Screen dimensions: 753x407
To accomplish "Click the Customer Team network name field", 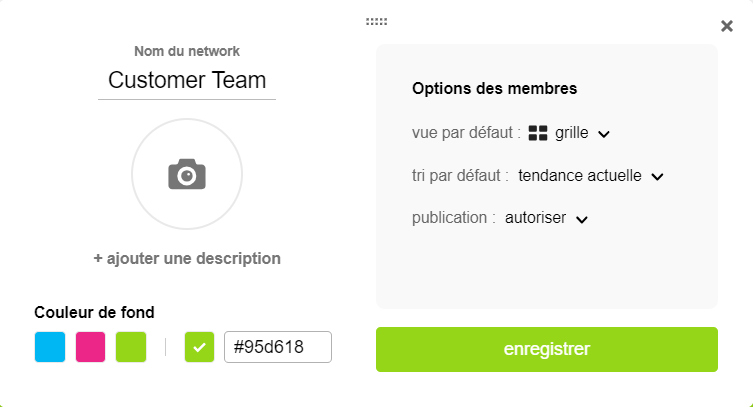I will tap(187, 80).
